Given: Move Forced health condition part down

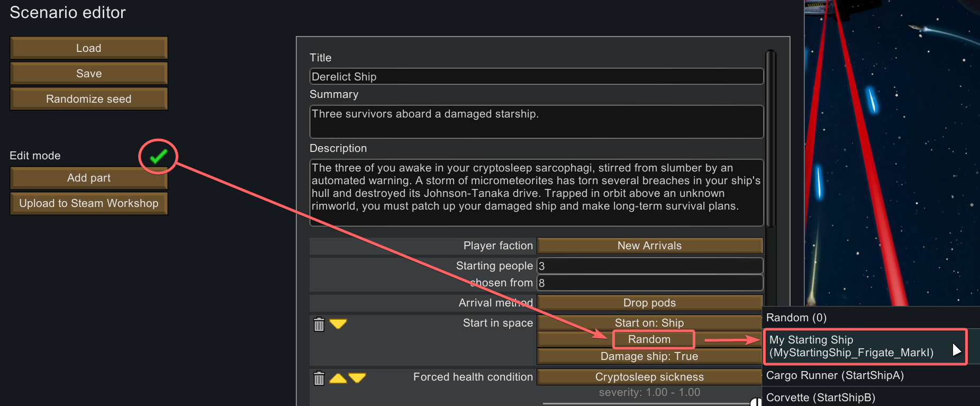Looking at the screenshot, I should pos(357,378).
